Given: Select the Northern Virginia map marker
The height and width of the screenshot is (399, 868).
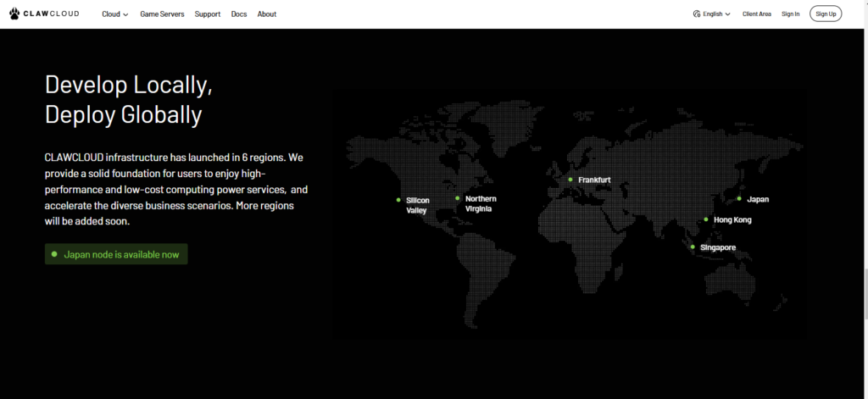Looking at the screenshot, I should (457, 198).
